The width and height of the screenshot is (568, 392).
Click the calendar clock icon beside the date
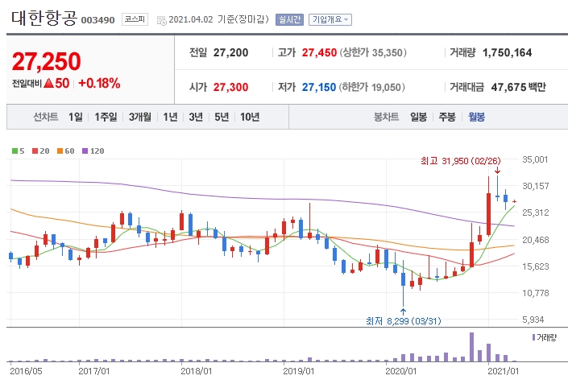[162, 20]
